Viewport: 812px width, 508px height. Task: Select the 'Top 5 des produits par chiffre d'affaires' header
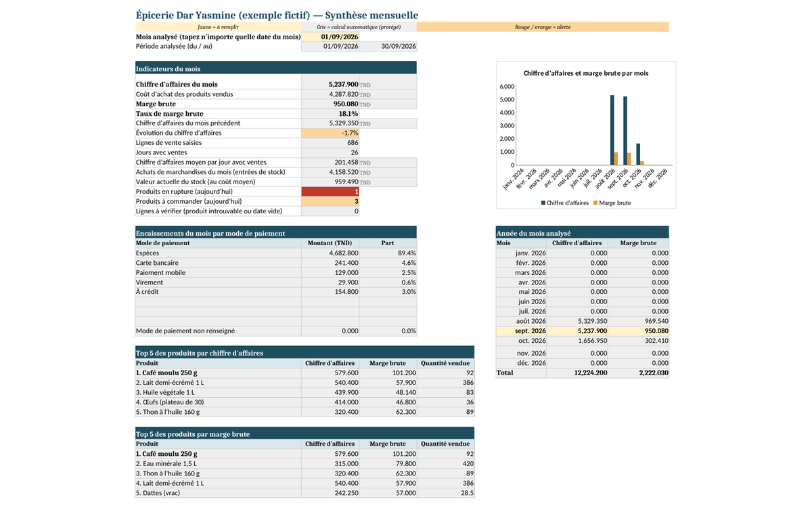tap(304, 352)
